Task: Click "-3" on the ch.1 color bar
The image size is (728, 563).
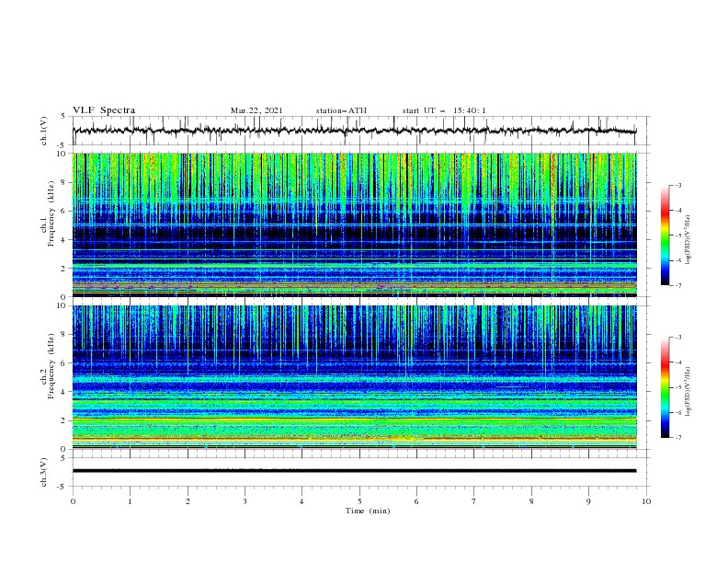Action: point(677,185)
